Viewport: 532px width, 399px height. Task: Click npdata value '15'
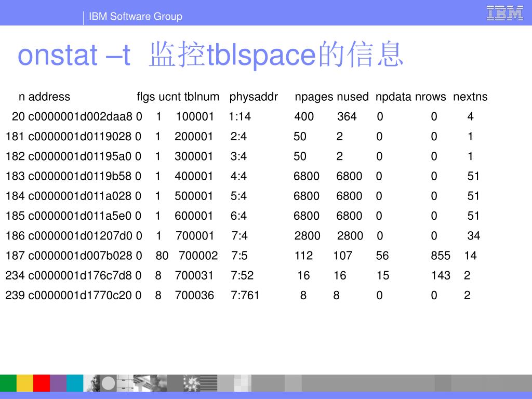coord(383,275)
